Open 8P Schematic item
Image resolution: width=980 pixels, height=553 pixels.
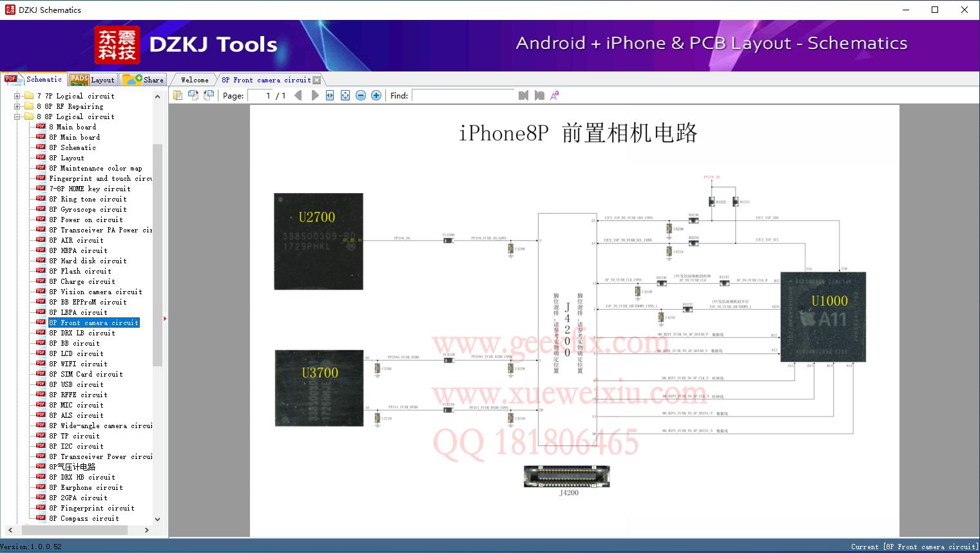pyautogui.click(x=72, y=147)
